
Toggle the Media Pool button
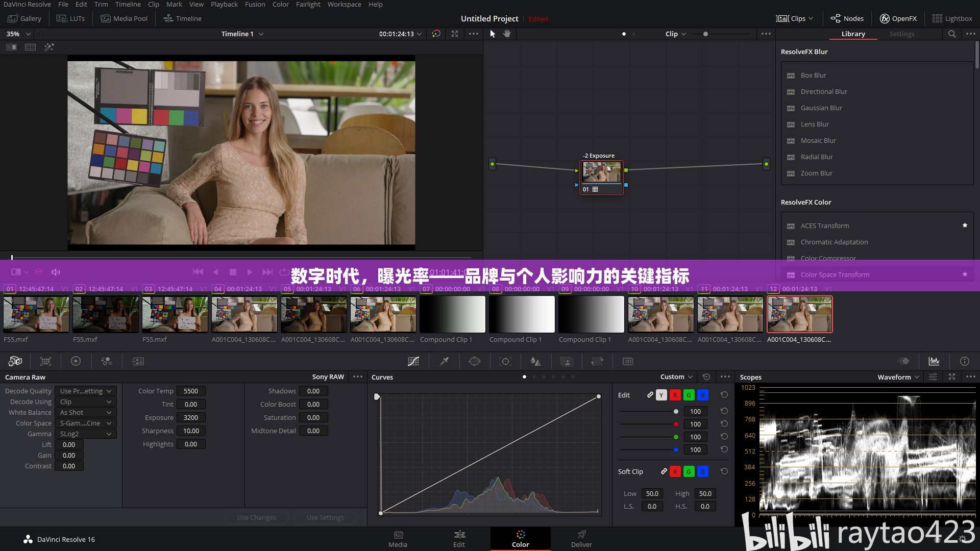[125, 18]
